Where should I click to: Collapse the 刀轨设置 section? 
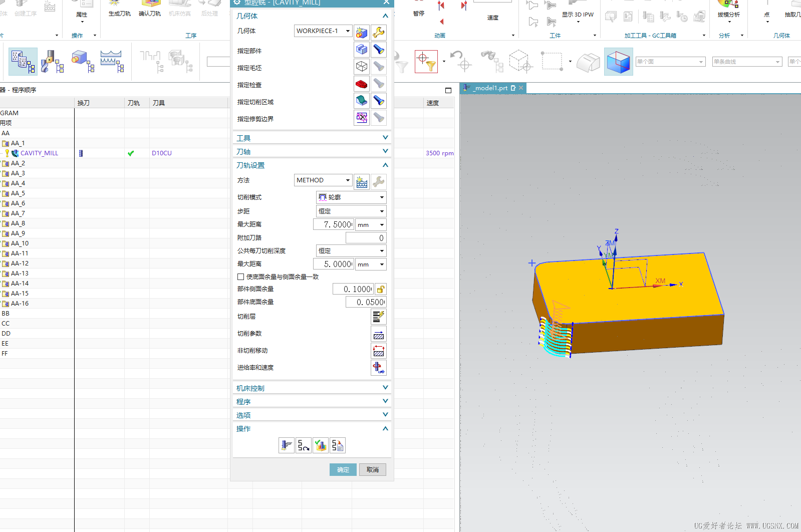pos(312,165)
